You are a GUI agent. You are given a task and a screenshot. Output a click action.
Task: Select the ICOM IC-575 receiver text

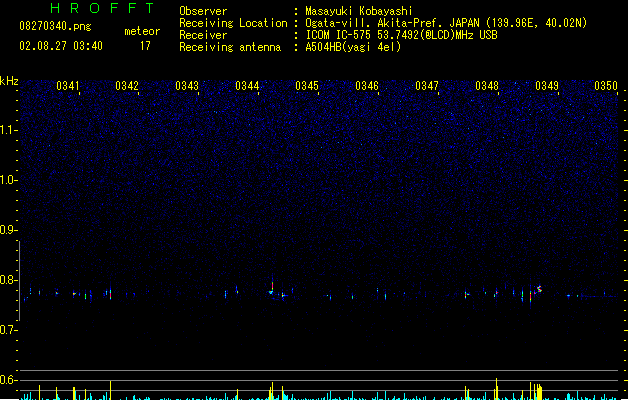[x=402, y=35]
